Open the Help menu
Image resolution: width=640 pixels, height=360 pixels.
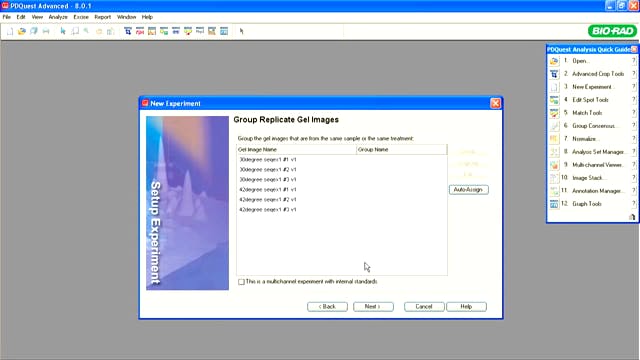point(147,17)
